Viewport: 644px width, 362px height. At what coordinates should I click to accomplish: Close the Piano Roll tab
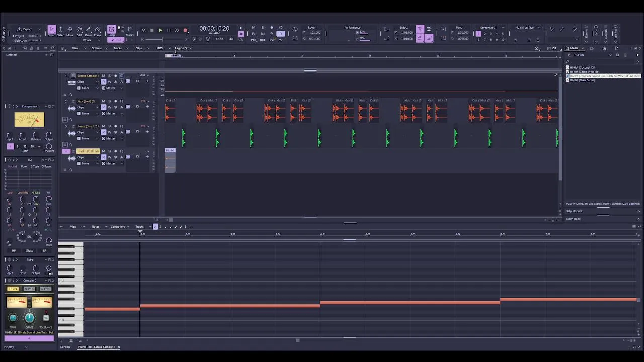tap(119, 347)
